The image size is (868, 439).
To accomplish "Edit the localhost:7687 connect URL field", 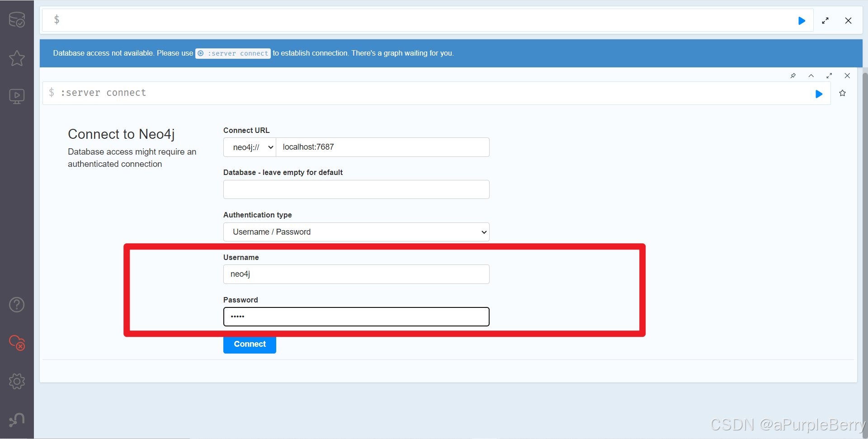I will click(x=382, y=147).
